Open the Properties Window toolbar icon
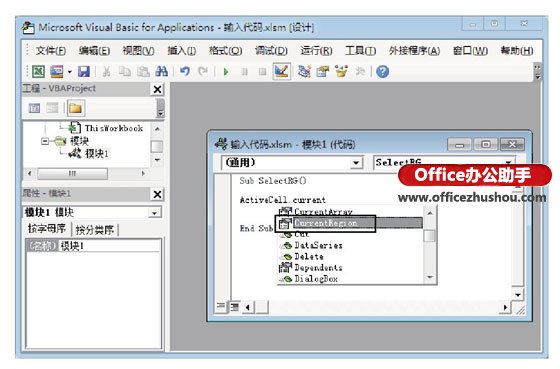This screenshot has width=560, height=369. pos(323,72)
